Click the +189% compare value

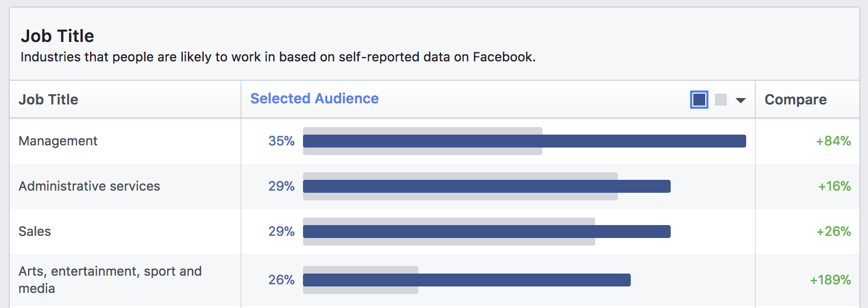(830, 280)
